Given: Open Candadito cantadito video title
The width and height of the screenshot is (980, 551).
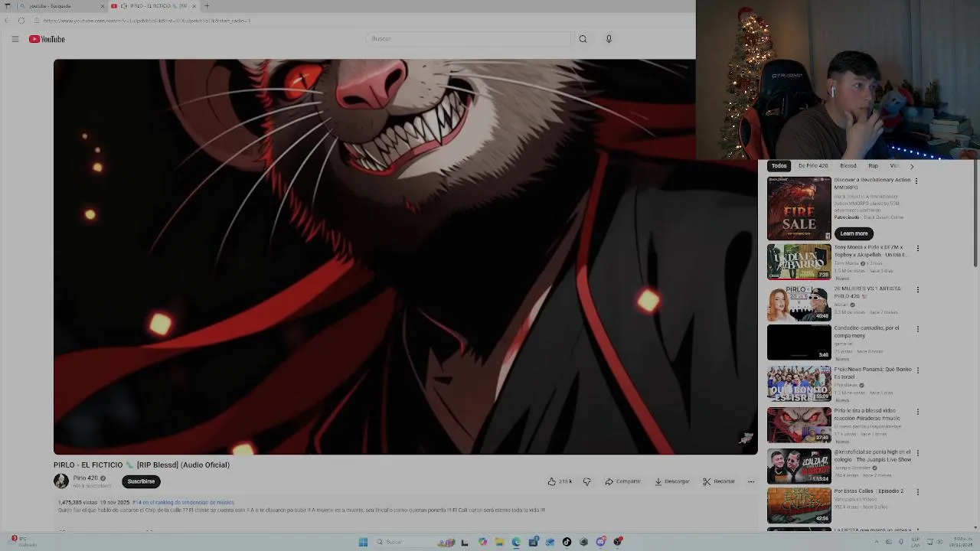Looking at the screenshot, I should pos(867,331).
